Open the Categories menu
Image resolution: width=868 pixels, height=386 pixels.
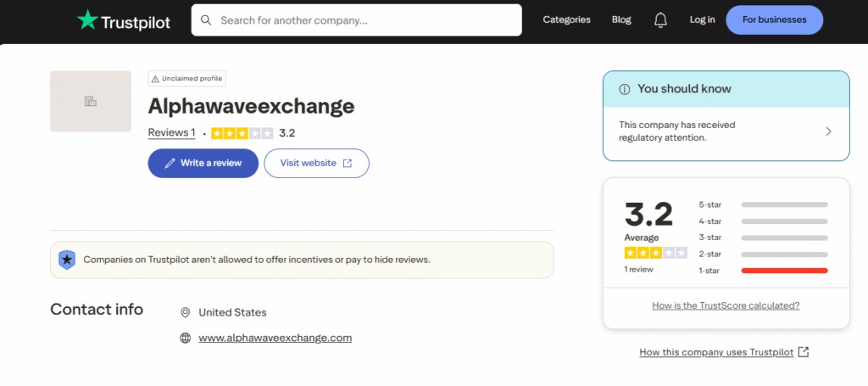coord(566,20)
